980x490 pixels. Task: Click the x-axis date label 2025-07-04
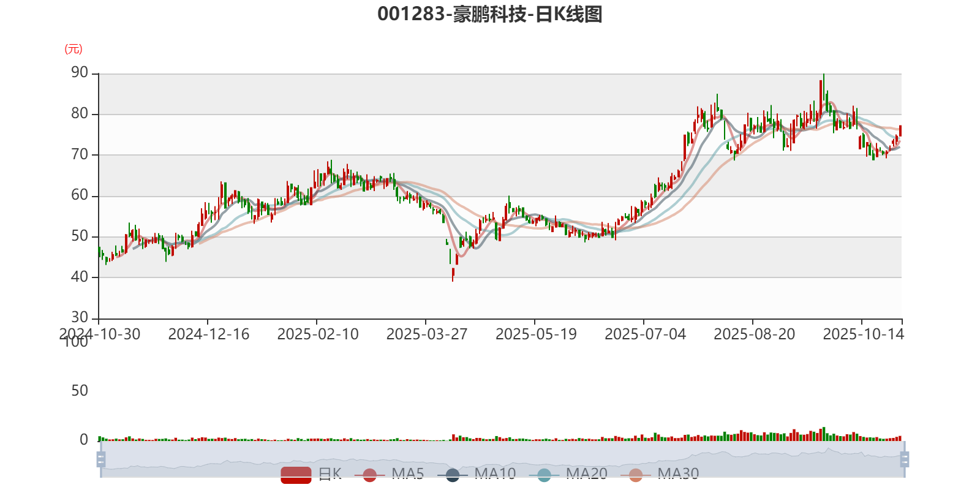645,334
